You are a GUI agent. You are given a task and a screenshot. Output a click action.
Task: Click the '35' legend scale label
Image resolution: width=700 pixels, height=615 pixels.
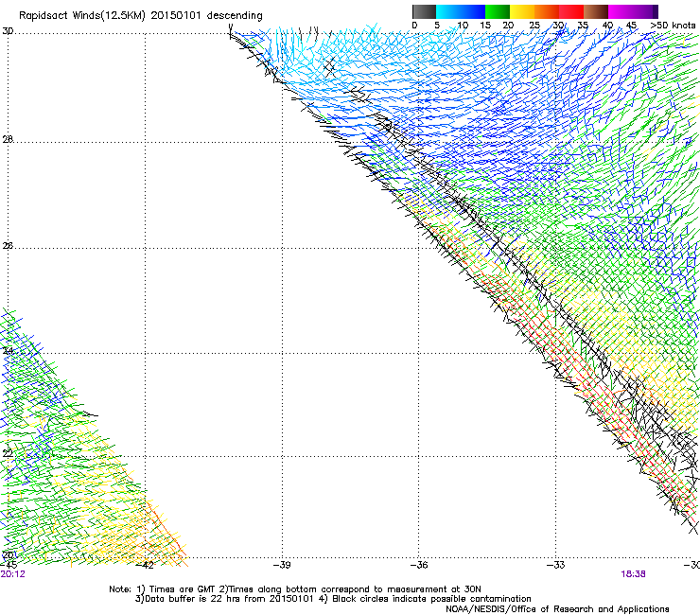583,25
